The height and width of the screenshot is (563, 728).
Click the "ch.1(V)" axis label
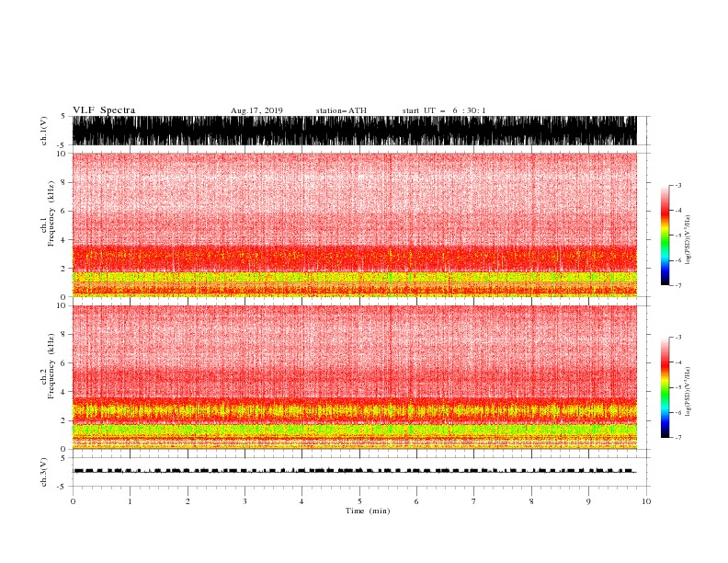tap(44, 131)
